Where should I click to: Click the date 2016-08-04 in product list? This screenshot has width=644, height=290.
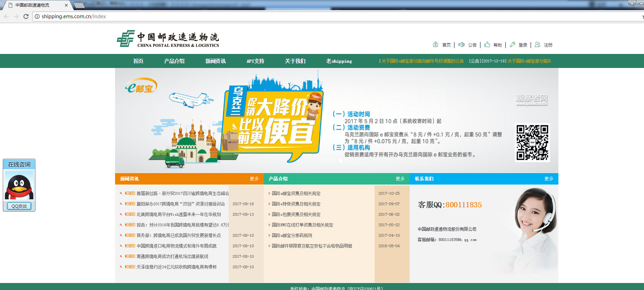click(x=389, y=246)
